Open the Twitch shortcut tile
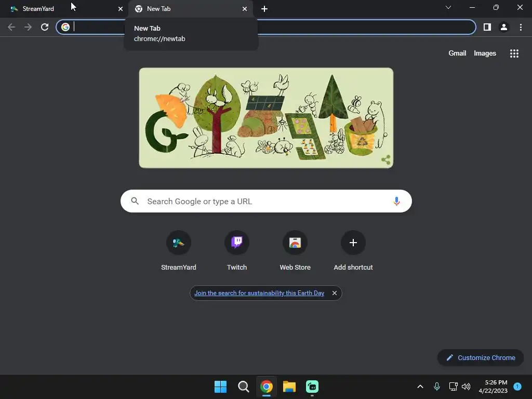This screenshot has width=532, height=399. click(x=237, y=251)
